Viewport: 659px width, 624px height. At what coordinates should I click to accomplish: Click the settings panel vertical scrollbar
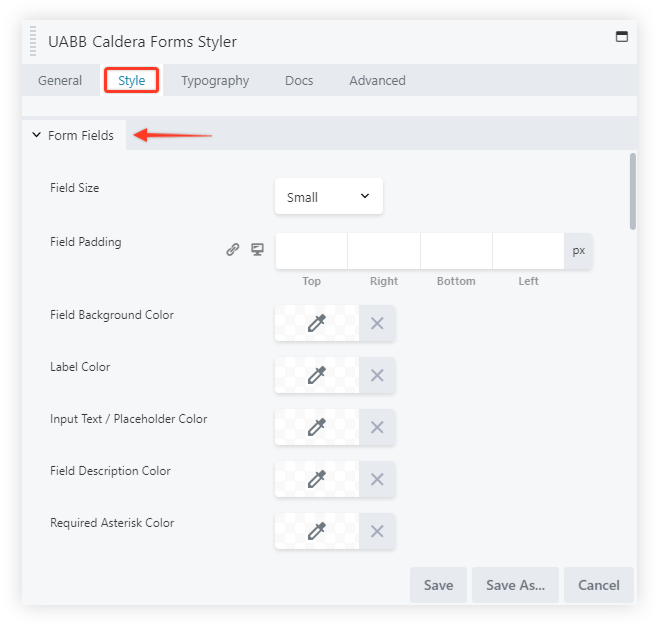point(632,191)
